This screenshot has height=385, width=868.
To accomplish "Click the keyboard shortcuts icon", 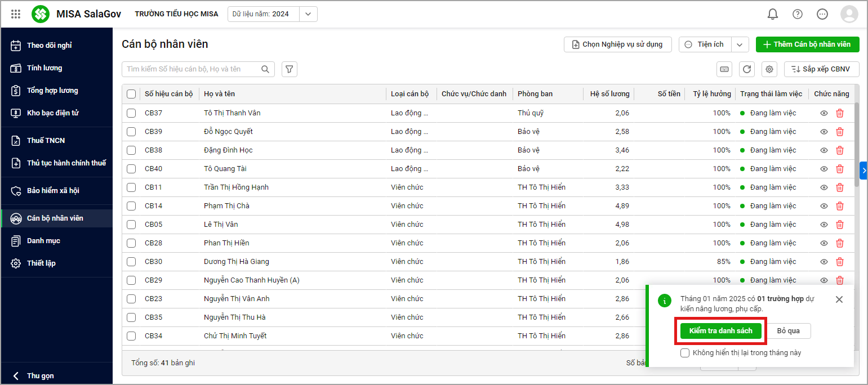I will click(724, 69).
